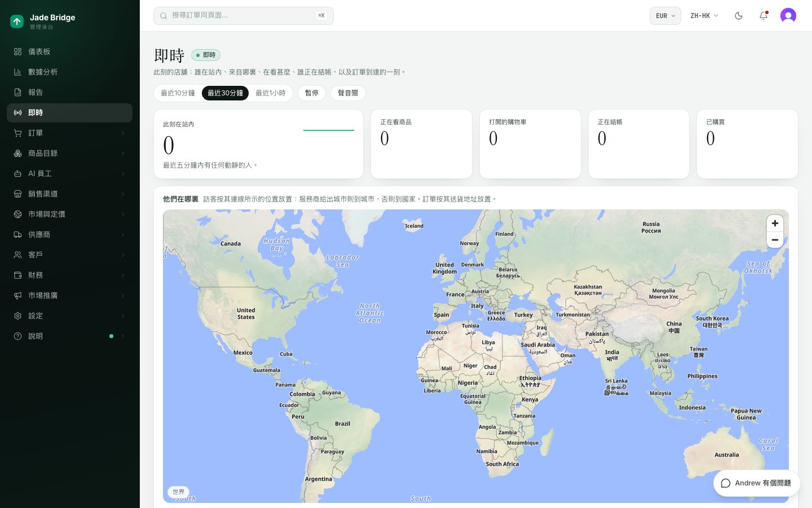Zoom in on the map
The image size is (812, 508).
pos(775,224)
